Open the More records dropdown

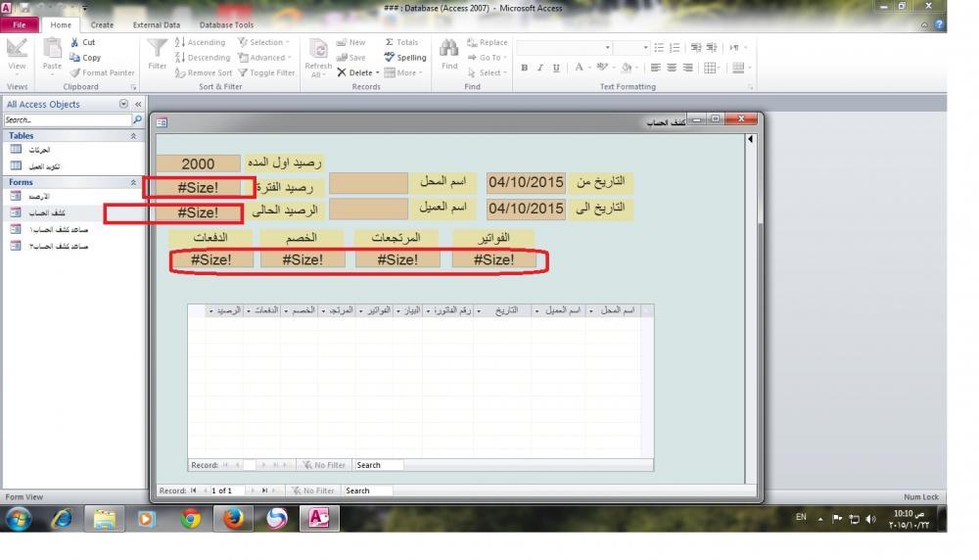point(403,72)
